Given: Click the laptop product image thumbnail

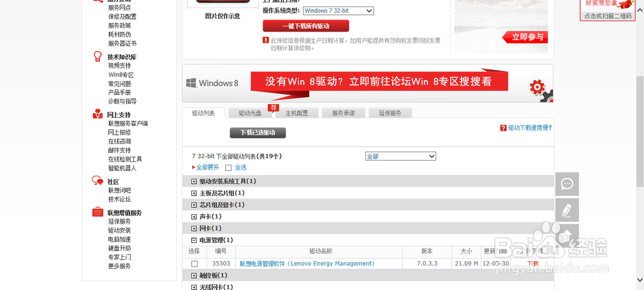Looking at the screenshot, I should click(223, 3).
